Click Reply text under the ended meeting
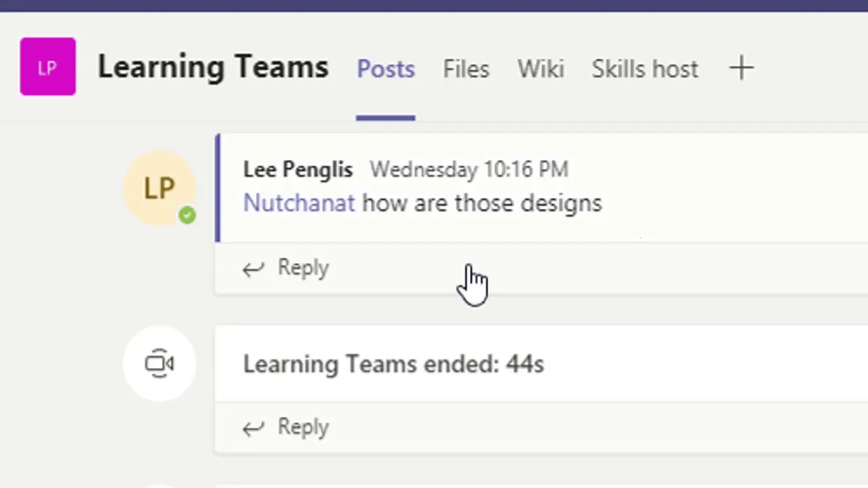The height and width of the screenshot is (488, 868). pyautogui.click(x=303, y=428)
